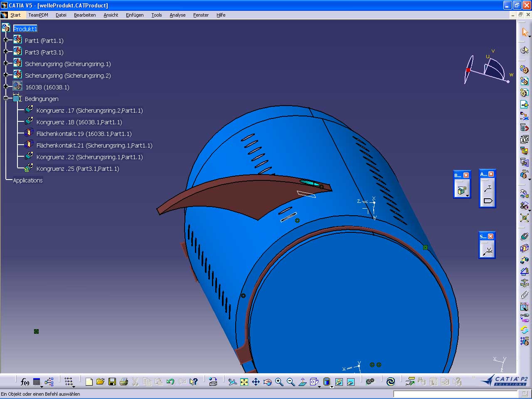532x399 pixels.
Task: Add a Contact constraint from the right toolbar
Action: click(525, 248)
